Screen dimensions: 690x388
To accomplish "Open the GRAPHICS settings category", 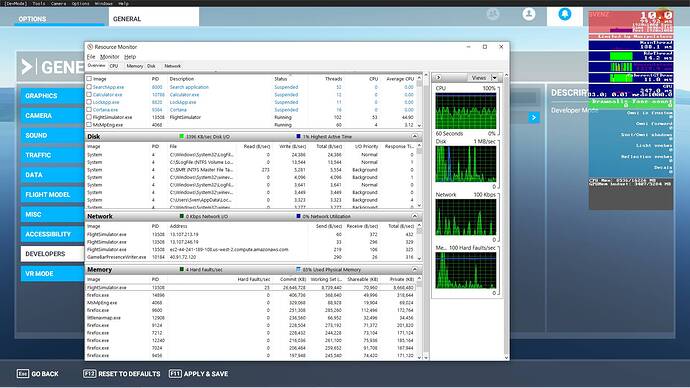I will (52, 96).
